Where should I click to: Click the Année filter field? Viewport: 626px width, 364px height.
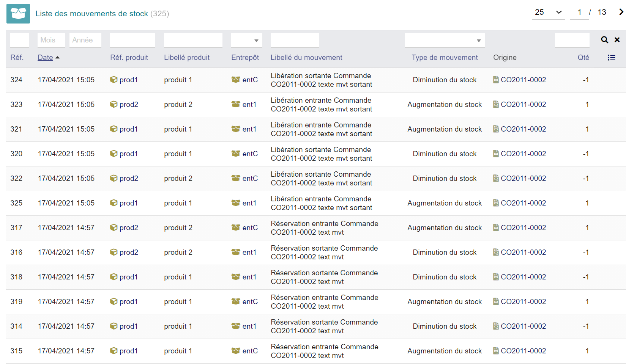(85, 40)
